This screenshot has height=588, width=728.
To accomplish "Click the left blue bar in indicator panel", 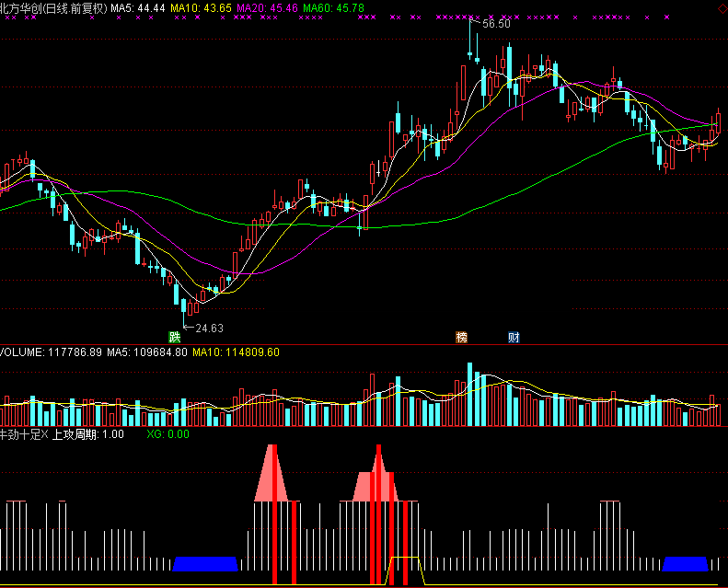I will tap(205, 563).
